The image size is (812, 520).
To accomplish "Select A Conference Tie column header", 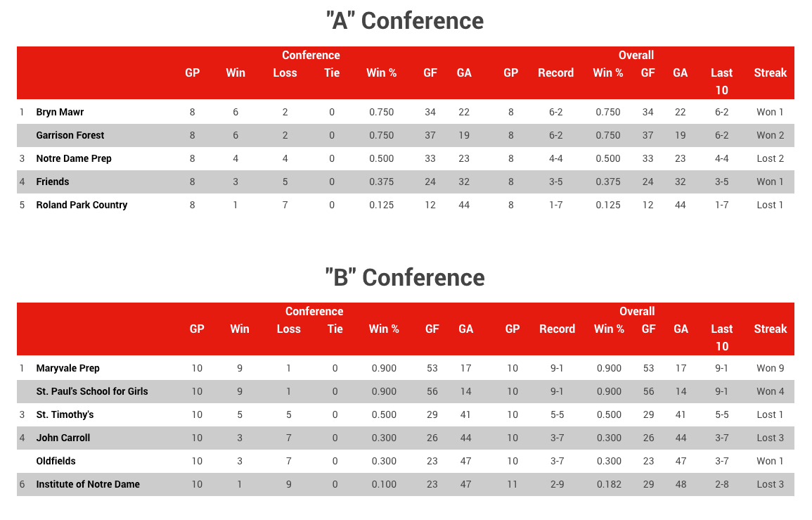I will [331, 73].
